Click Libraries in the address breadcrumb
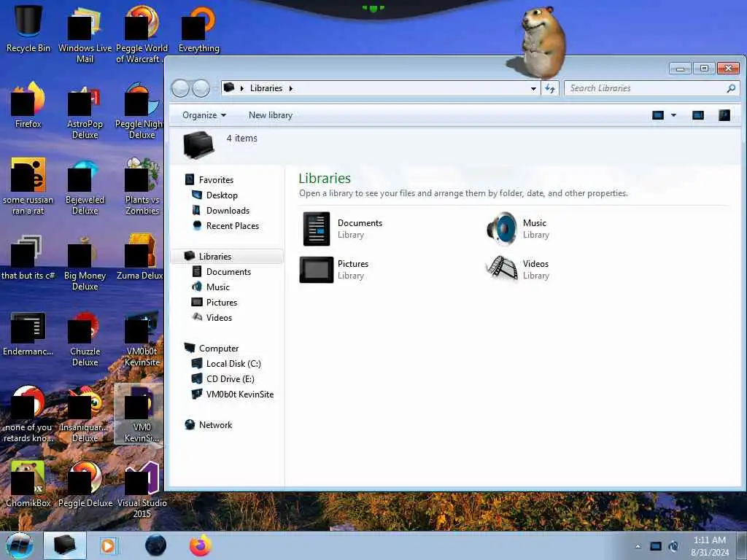The width and height of the screenshot is (747, 560). coord(266,88)
